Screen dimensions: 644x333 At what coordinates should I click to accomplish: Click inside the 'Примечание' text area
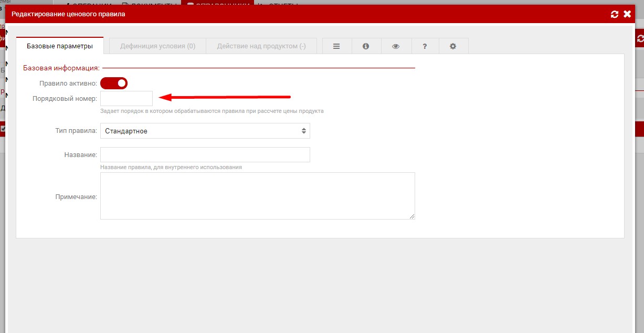[x=257, y=196]
